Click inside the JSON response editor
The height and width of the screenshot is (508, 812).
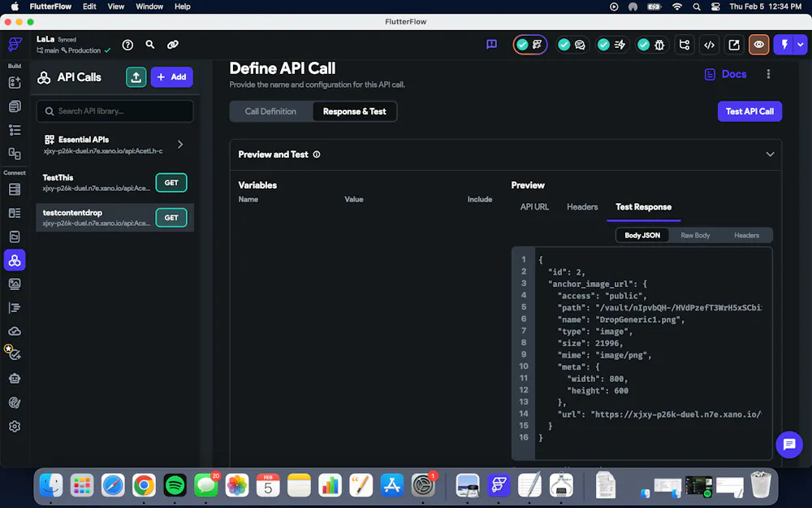click(642, 354)
